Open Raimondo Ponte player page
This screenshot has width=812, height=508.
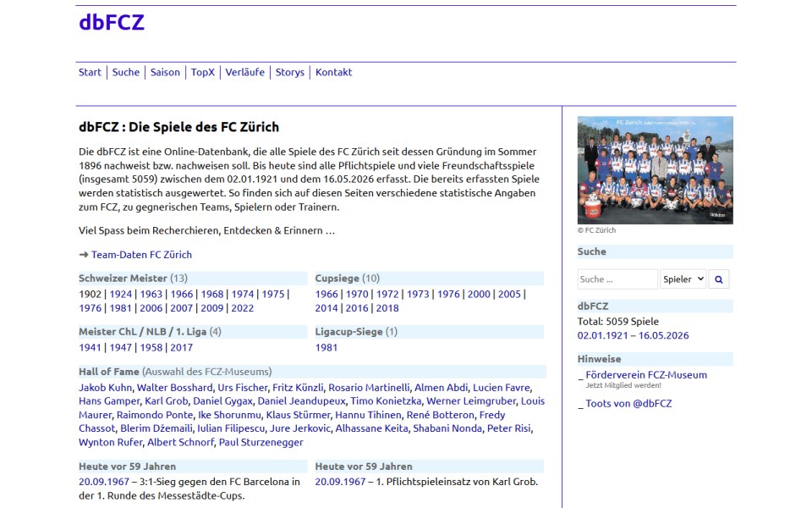[x=155, y=415]
